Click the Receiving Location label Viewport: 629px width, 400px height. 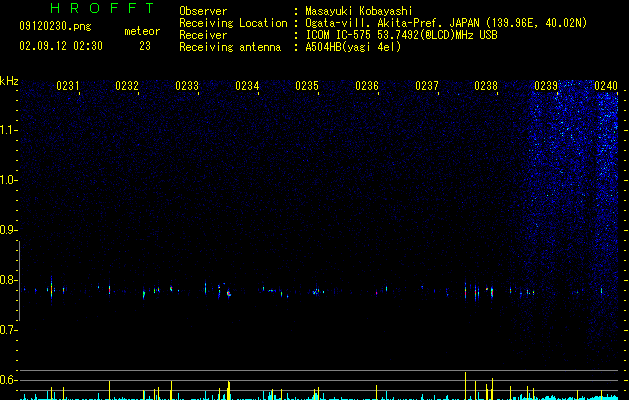233,23
